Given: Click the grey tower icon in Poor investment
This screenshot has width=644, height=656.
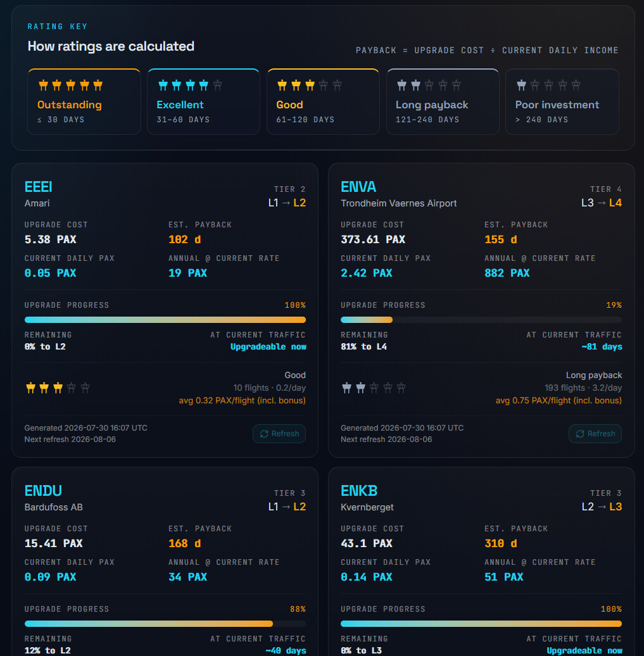Looking at the screenshot, I should (521, 85).
